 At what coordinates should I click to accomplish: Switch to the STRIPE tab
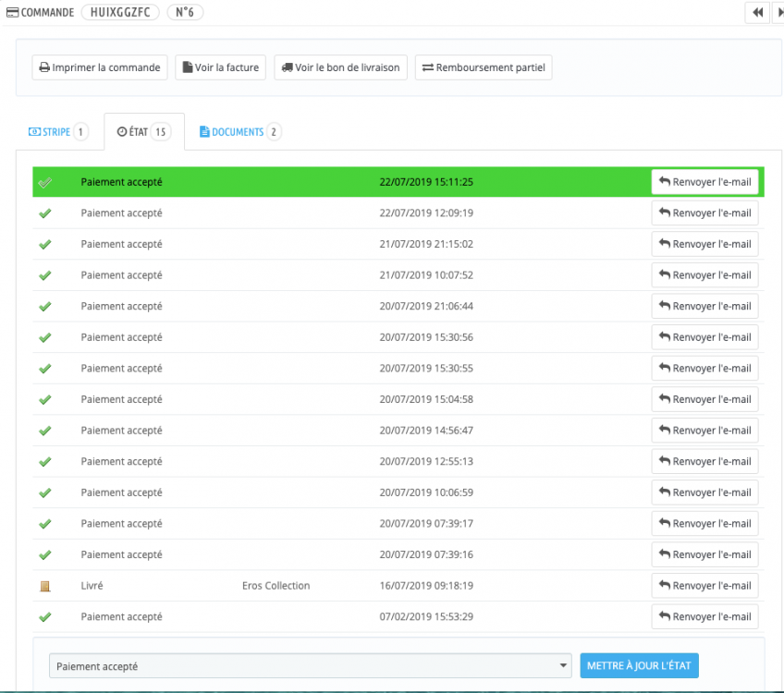[58, 132]
